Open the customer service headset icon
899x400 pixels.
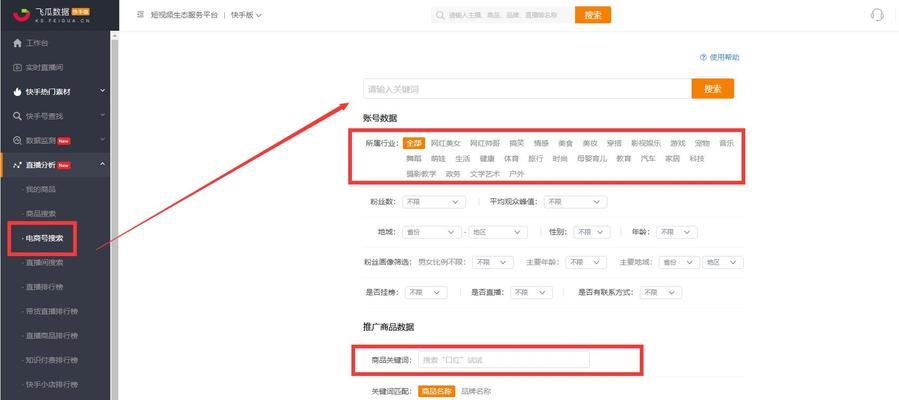[877, 15]
